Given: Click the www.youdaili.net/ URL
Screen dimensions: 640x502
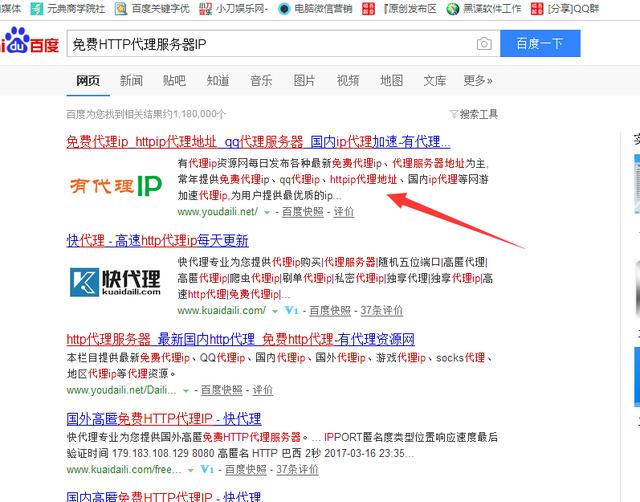Looking at the screenshot, I should (x=218, y=212).
